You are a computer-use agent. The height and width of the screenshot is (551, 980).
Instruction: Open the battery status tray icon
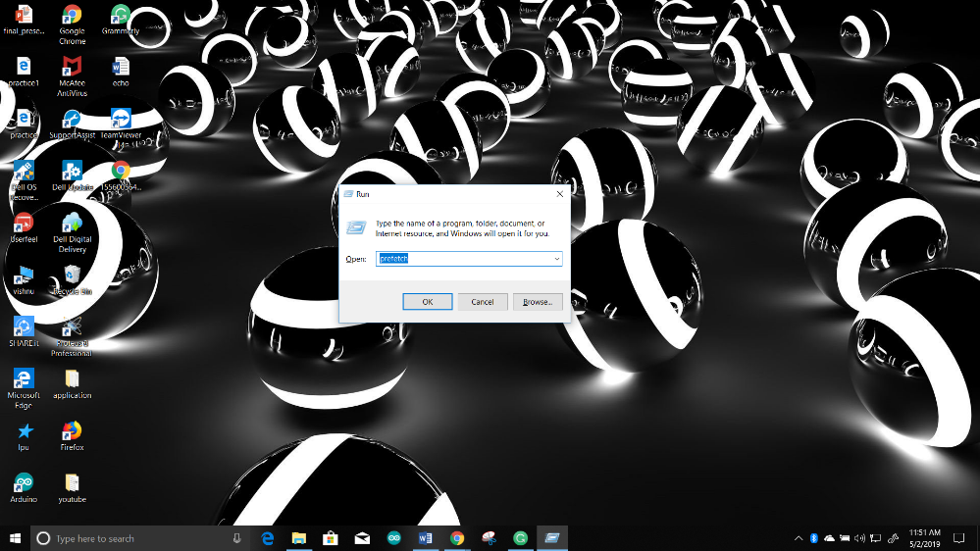(x=845, y=538)
